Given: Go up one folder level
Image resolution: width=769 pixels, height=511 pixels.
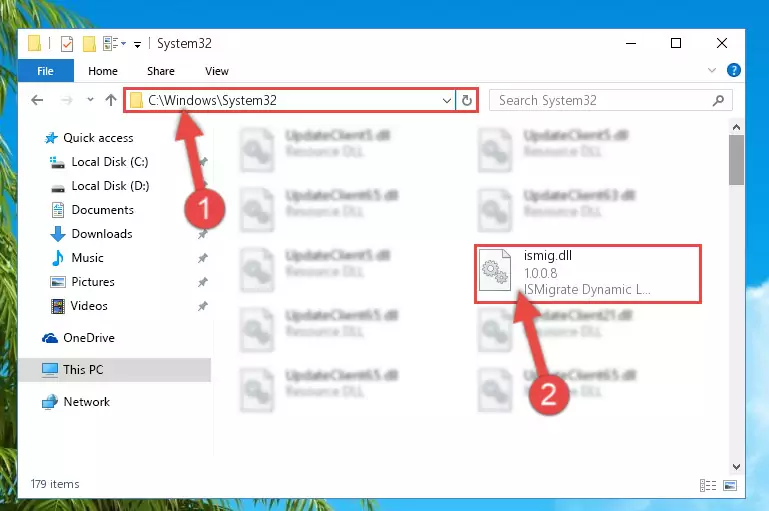Looking at the screenshot, I should tap(111, 100).
